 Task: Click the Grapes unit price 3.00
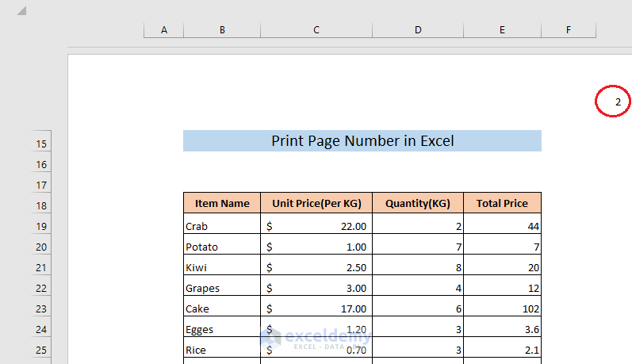(316, 285)
